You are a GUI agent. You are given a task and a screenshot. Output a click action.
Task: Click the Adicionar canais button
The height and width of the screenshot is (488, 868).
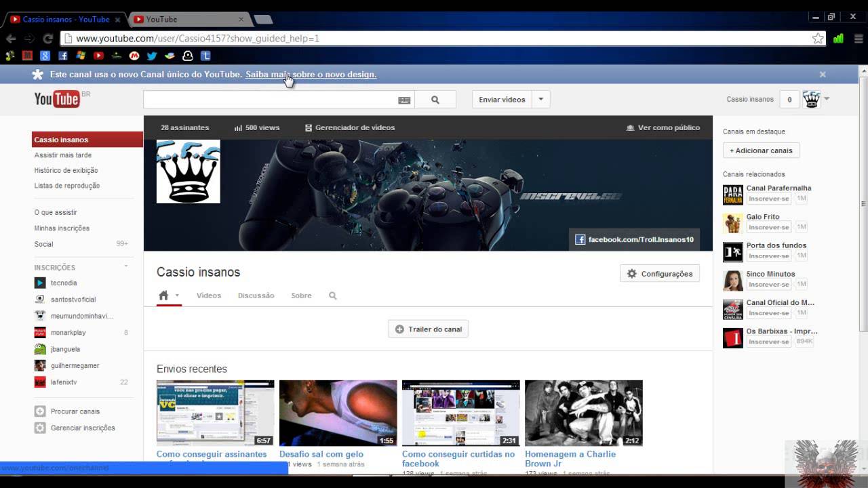(761, 150)
